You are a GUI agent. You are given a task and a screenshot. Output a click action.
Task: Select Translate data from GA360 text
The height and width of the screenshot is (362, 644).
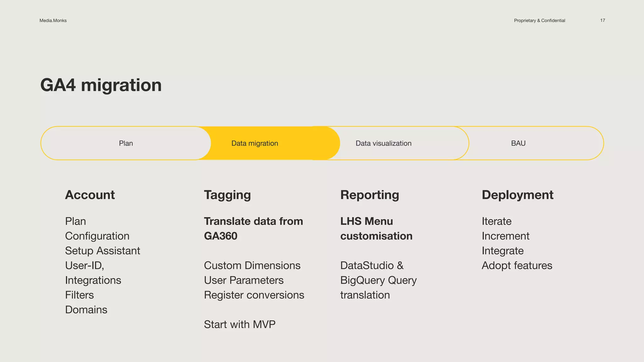pyautogui.click(x=253, y=228)
